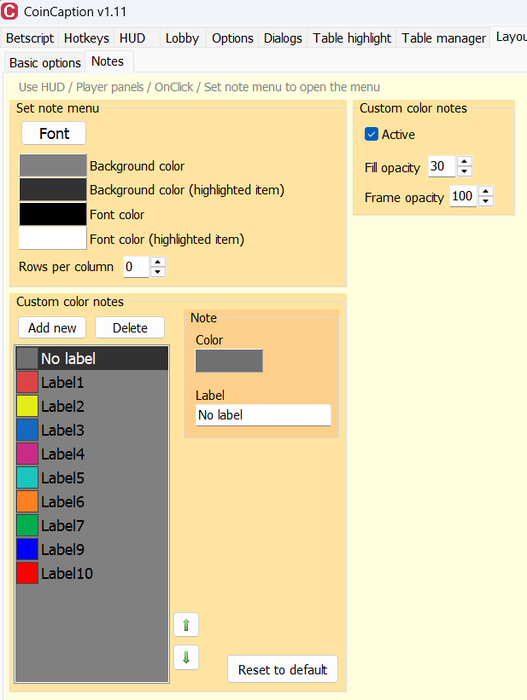Increase the Fill opacity value
Image resolution: width=527 pixels, height=700 pixels.
point(464,162)
